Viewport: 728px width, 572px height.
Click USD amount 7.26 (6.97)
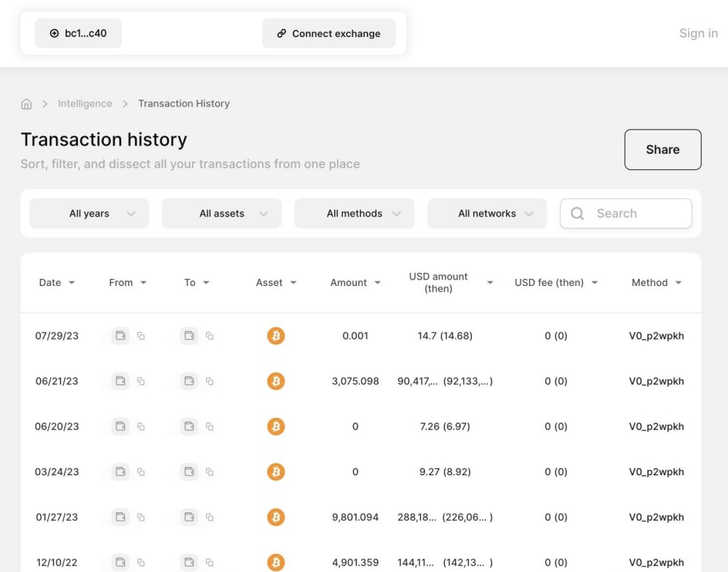[445, 426]
